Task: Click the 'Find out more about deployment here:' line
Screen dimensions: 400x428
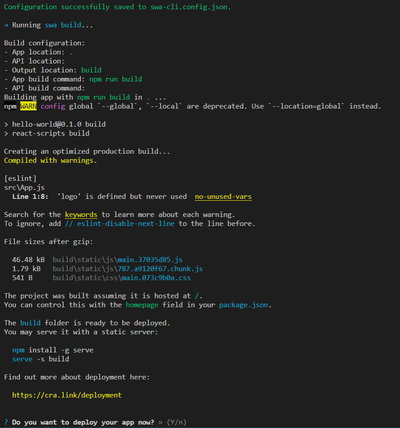Action: [x=77, y=377]
